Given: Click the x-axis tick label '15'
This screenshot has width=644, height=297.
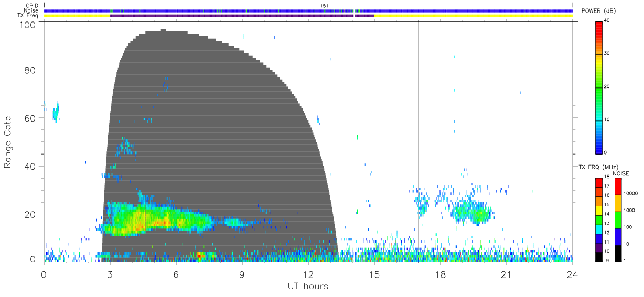Looking at the screenshot, I should pyautogui.click(x=374, y=274).
